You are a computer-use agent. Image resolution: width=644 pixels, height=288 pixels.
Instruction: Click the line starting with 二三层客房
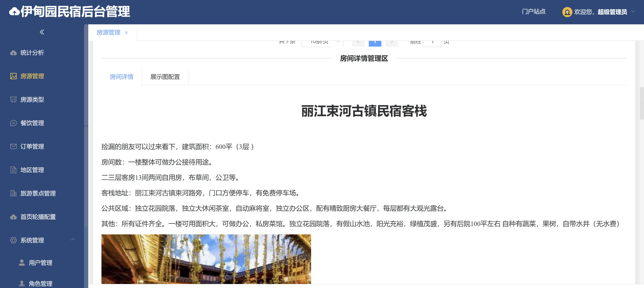coord(171,178)
